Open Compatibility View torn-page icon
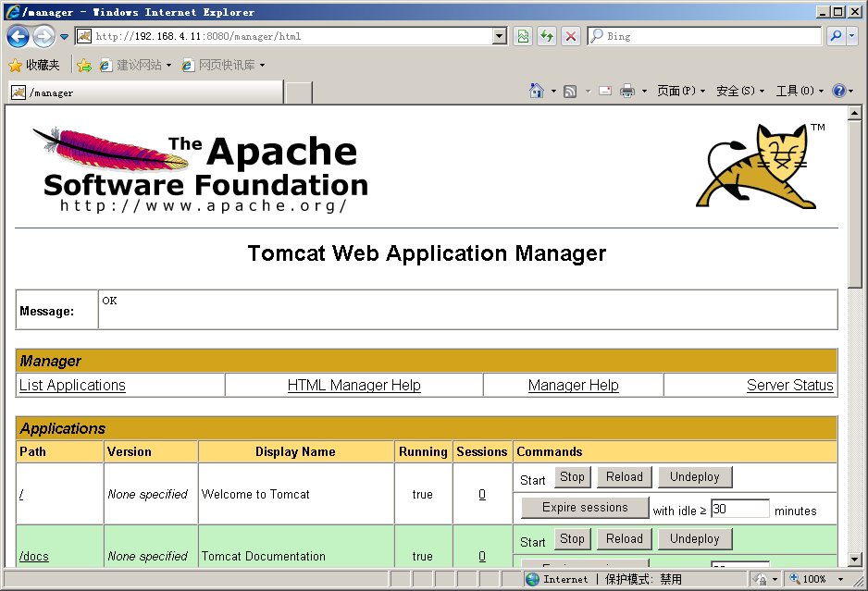 (x=523, y=36)
